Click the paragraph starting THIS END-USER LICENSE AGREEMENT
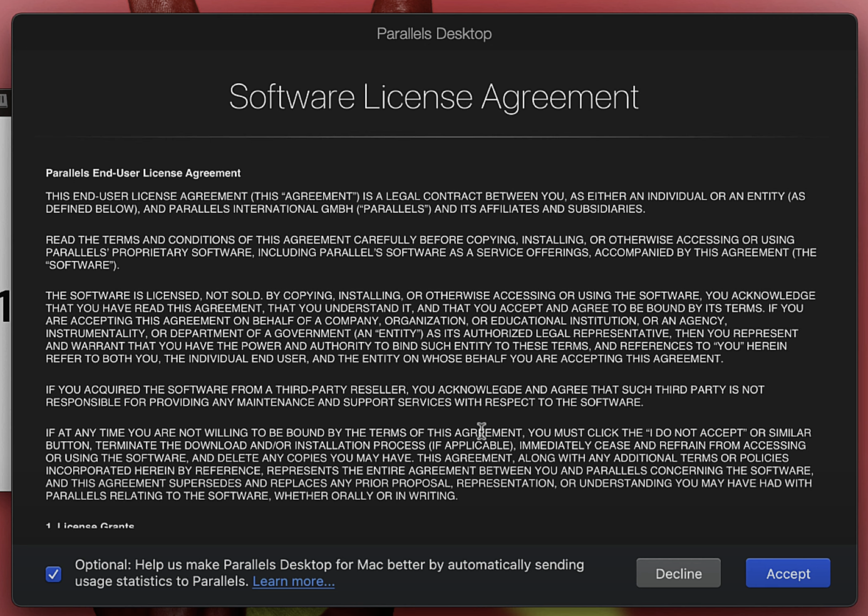Viewport: 868px width, 616px height. pyautogui.click(x=425, y=202)
